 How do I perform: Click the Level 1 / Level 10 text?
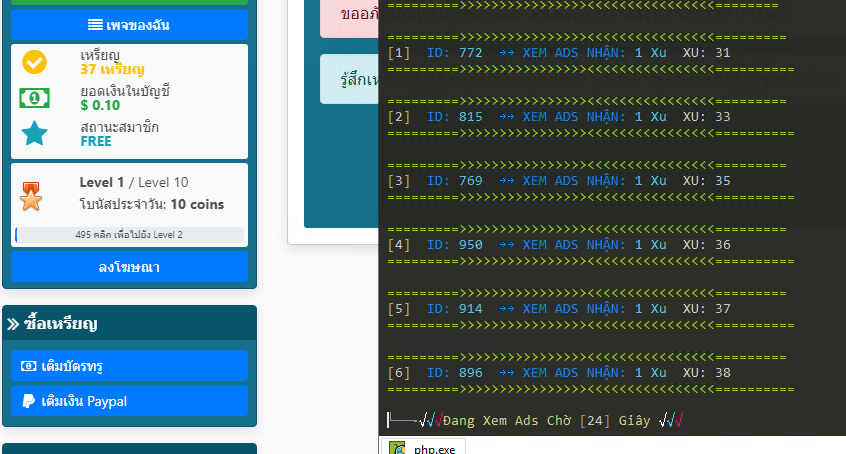[134, 182]
